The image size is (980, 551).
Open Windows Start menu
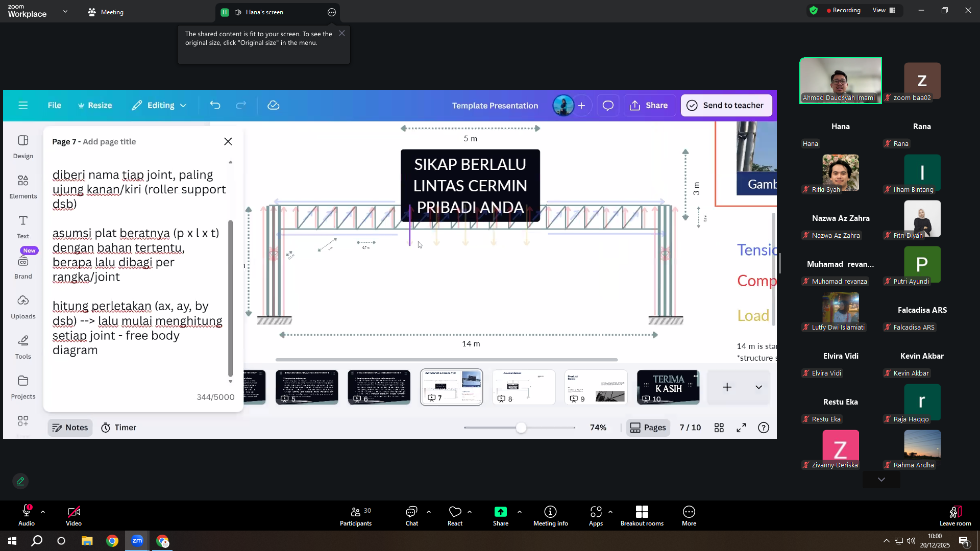click(12, 541)
